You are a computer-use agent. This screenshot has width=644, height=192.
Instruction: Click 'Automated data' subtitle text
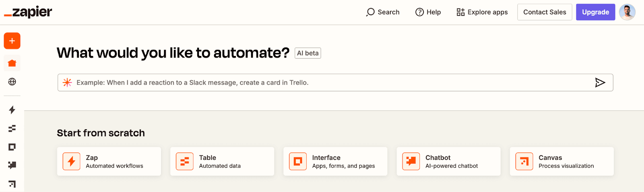click(220, 166)
